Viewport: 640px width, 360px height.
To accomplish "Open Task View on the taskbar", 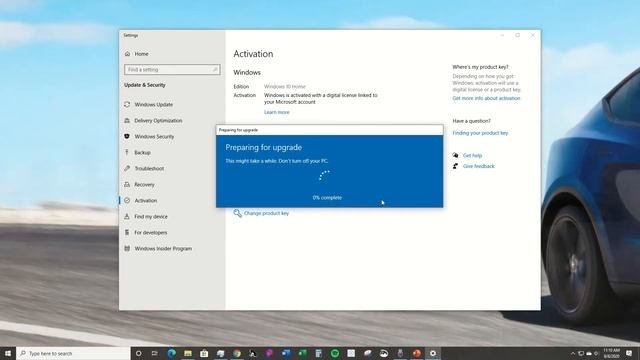I will click(155, 353).
